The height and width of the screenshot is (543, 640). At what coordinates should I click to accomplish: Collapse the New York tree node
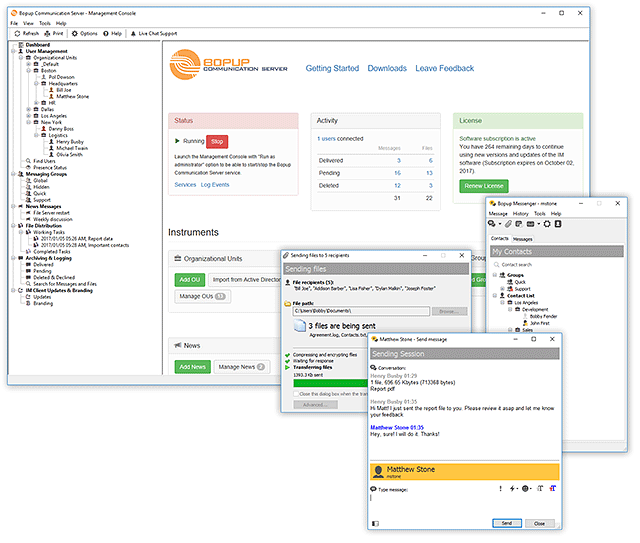point(29,122)
